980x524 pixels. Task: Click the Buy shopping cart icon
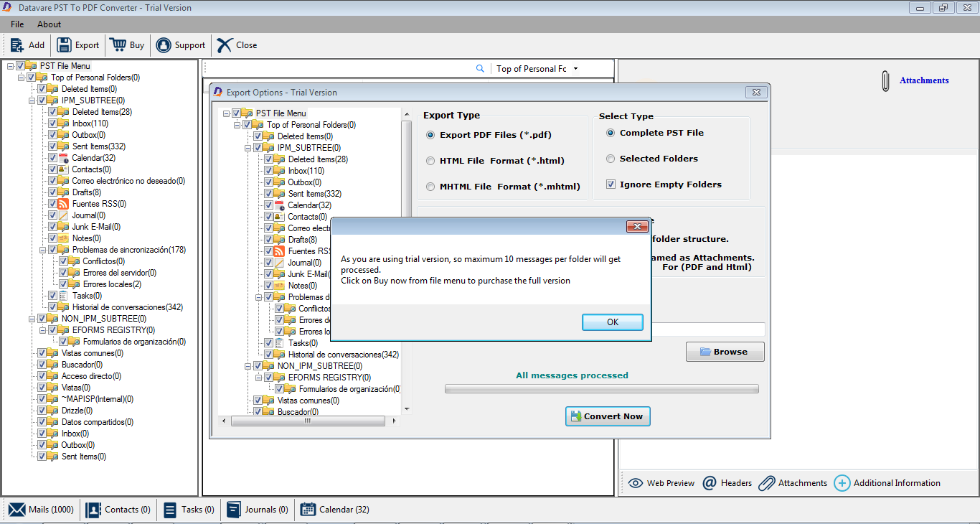coord(118,45)
